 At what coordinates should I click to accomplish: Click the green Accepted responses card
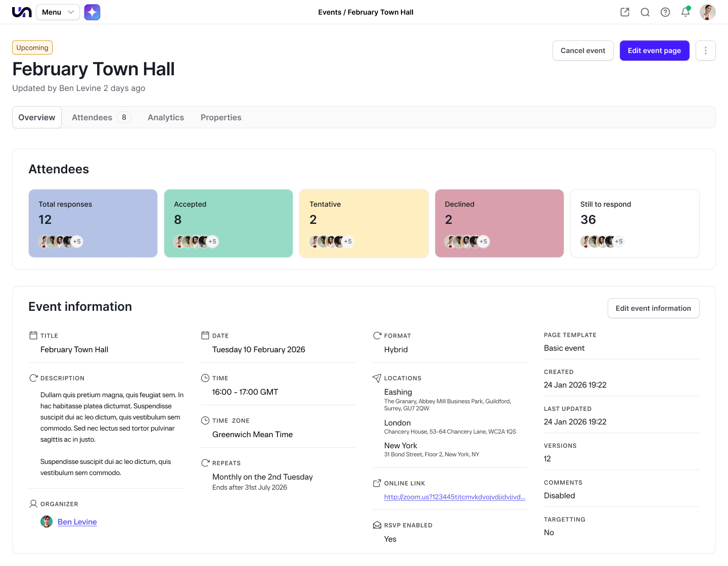(229, 223)
